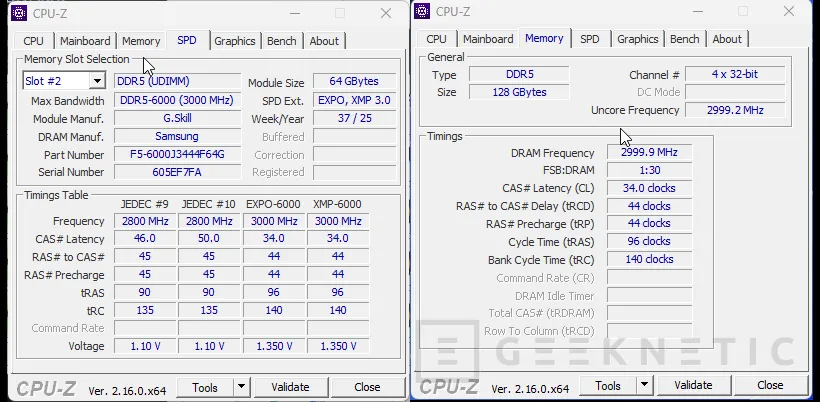Image resolution: width=820 pixels, height=402 pixels.
Task: Click JEDEC #10 CAS# Latency 50.0
Action: 209,239
